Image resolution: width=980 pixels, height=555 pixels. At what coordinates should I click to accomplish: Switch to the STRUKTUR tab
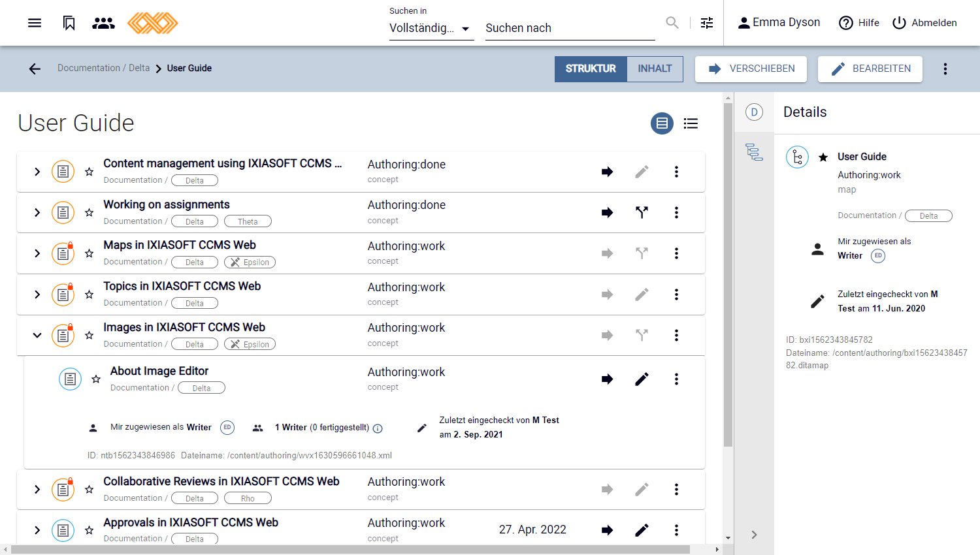[591, 69]
